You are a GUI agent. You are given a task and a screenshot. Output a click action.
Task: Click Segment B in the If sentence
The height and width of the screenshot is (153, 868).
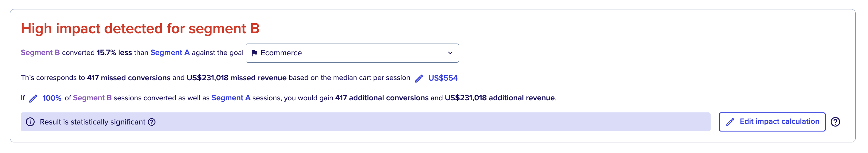coord(92,98)
